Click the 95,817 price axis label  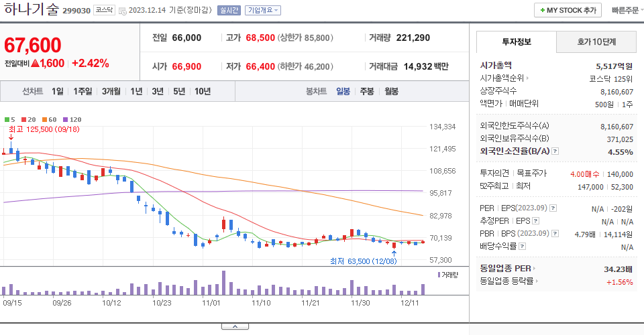coord(441,193)
